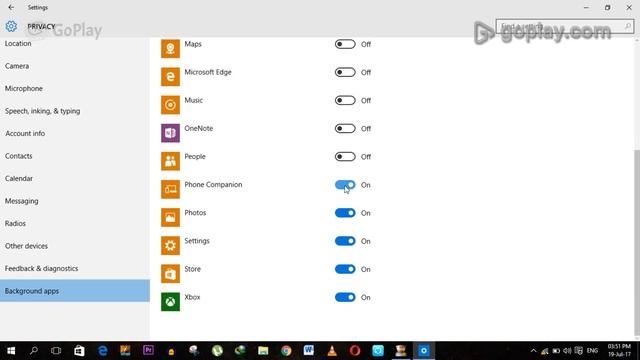The height and width of the screenshot is (360, 640).
Task: Click the volume icon in system tray
Action: [567, 351]
